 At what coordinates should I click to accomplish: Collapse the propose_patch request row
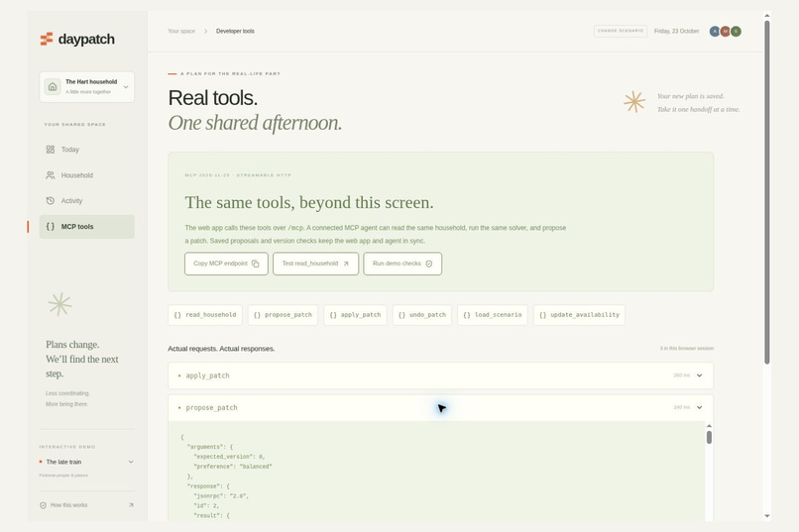click(441, 408)
